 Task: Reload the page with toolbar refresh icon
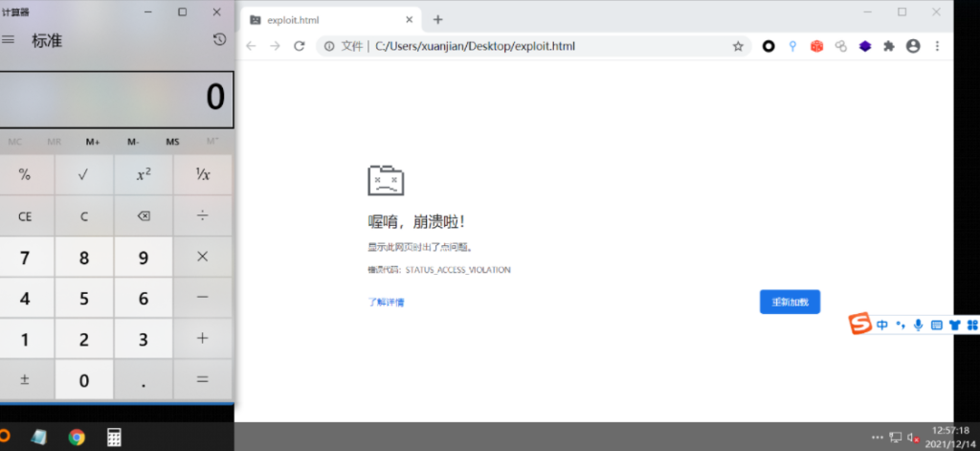(300, 46)
